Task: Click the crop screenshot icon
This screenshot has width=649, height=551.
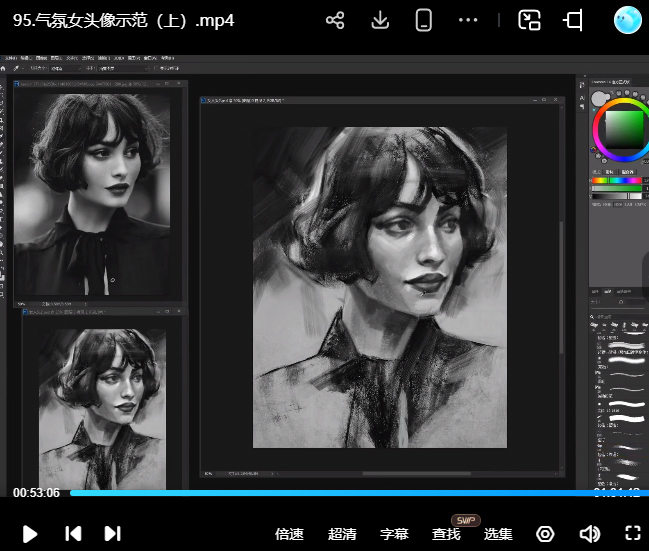Action: (x=573, y=20)
